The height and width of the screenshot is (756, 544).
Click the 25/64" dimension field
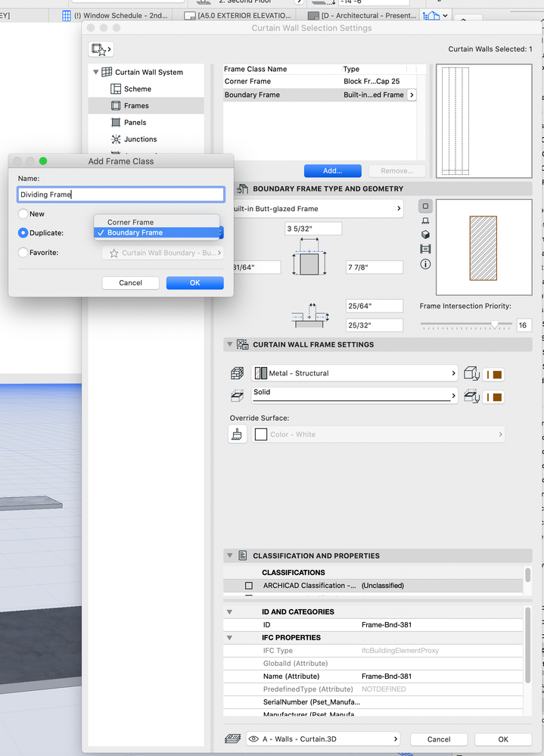coord(375,306)
